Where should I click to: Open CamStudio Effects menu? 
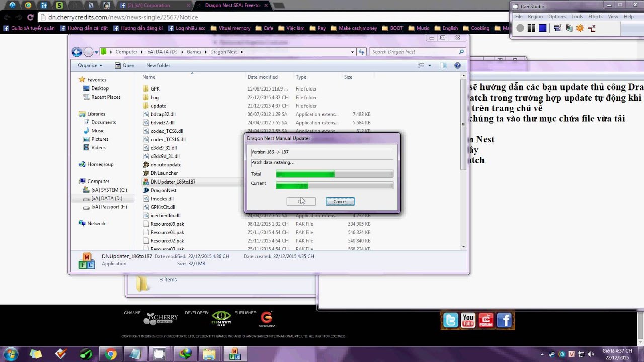pos(595,17)
